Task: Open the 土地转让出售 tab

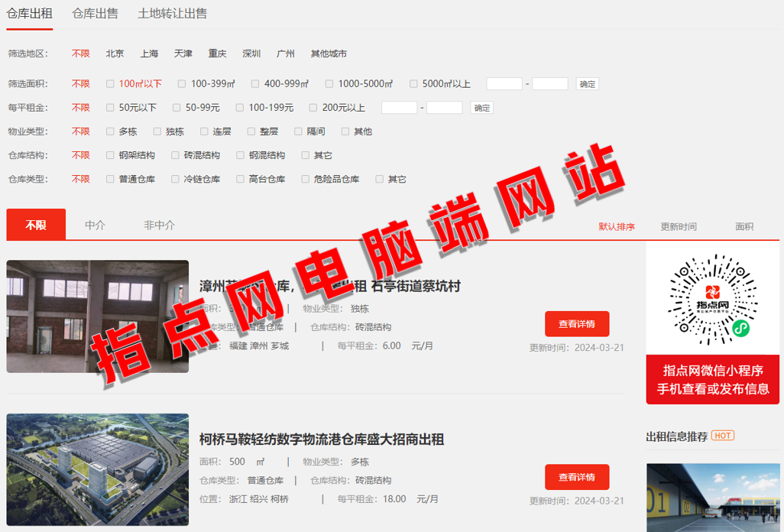Action: (x=172, y=14)
